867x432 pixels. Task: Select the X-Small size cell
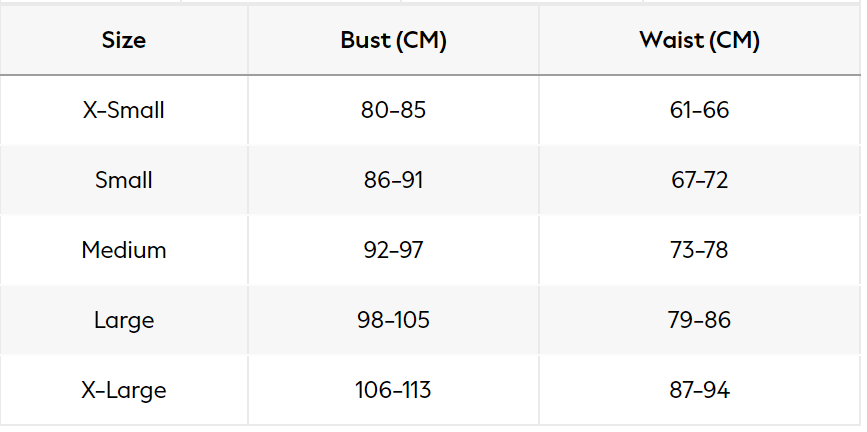(124, 110)
